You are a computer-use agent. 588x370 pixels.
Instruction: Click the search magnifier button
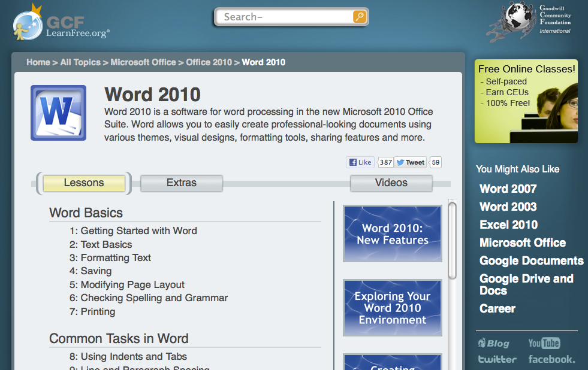tap(359, 17)
